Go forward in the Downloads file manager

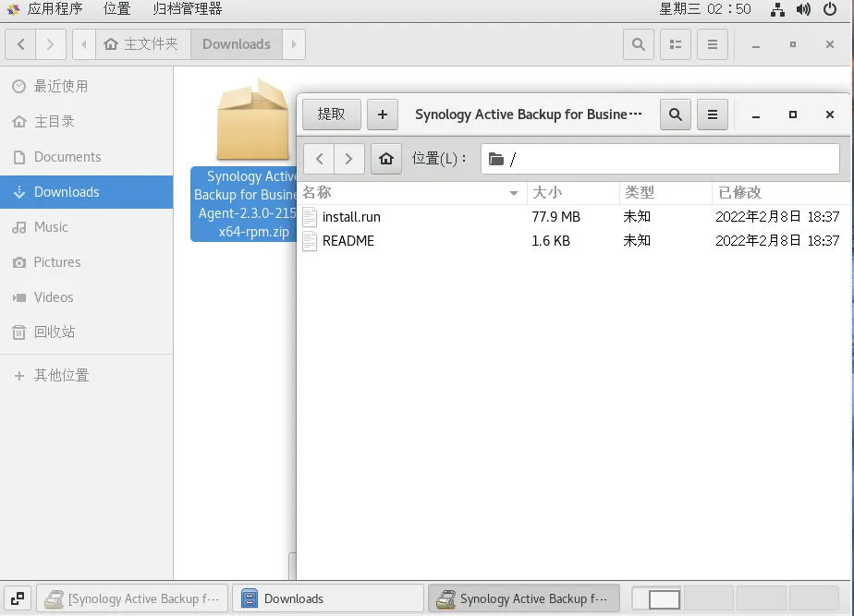[x=50, y=44]
